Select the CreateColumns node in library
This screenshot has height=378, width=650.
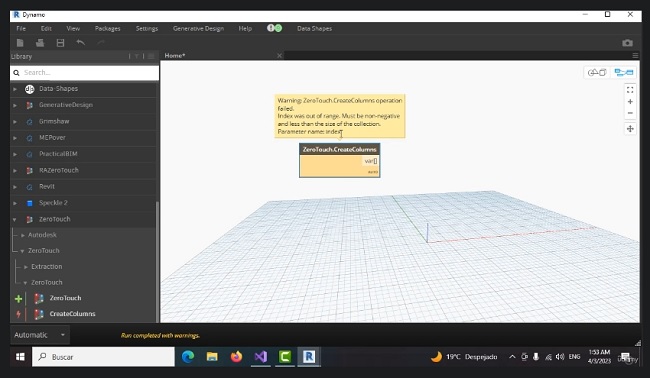pyautogui.click(x=72, y=314)
